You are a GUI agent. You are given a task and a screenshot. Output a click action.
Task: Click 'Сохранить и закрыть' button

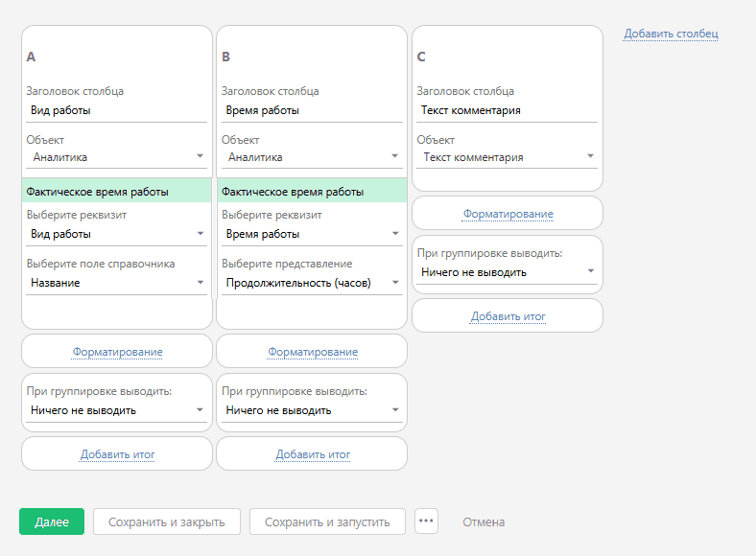point(167,521)
